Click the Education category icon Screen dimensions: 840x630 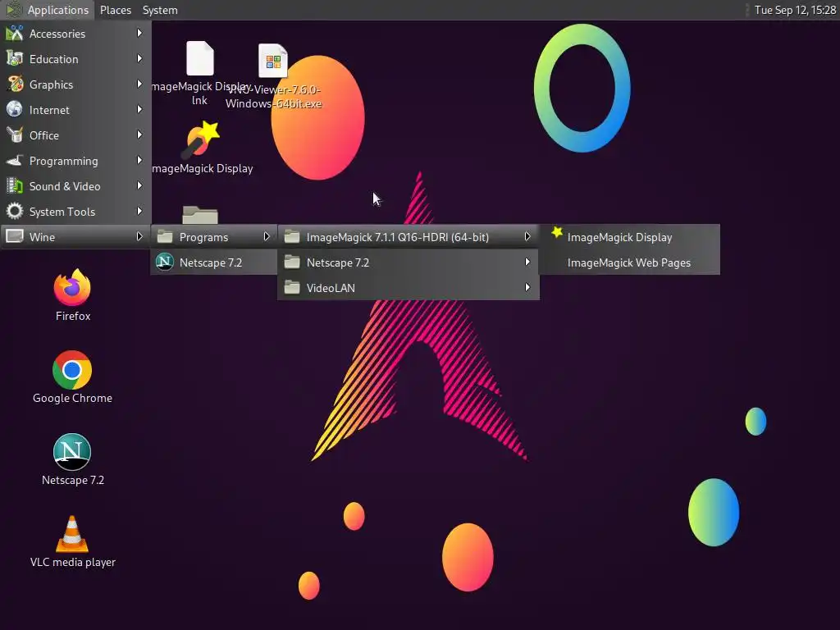click(x=15, y=58)
